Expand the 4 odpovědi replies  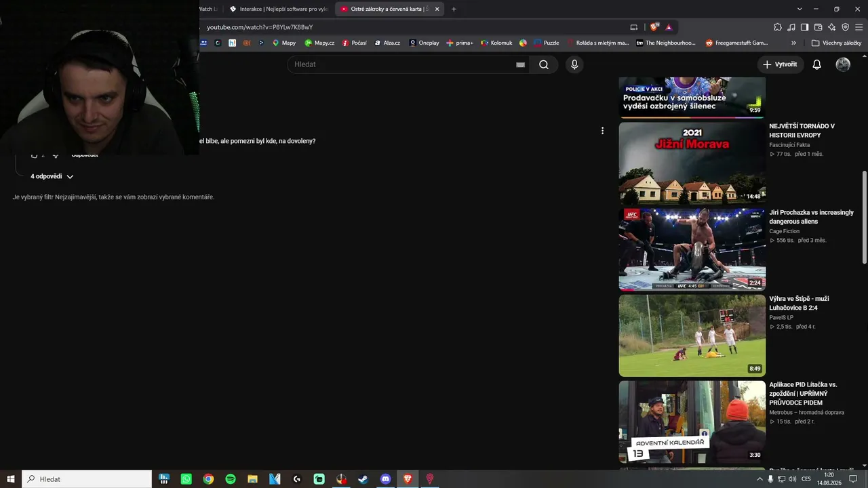pos(52,176)
